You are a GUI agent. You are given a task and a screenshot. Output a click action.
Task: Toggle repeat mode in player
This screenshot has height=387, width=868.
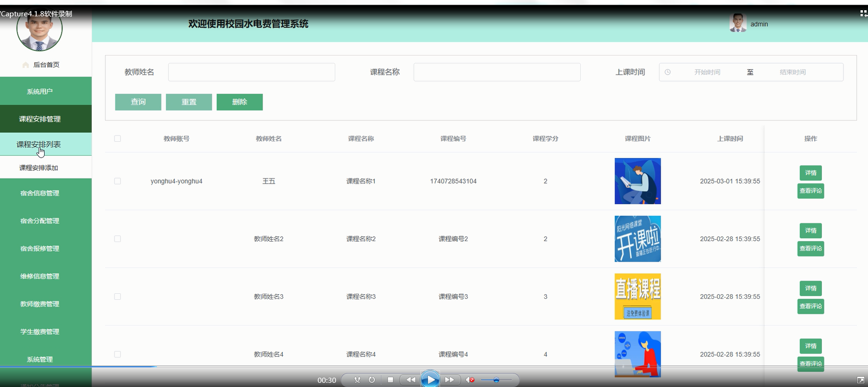(x=372, y=380)
